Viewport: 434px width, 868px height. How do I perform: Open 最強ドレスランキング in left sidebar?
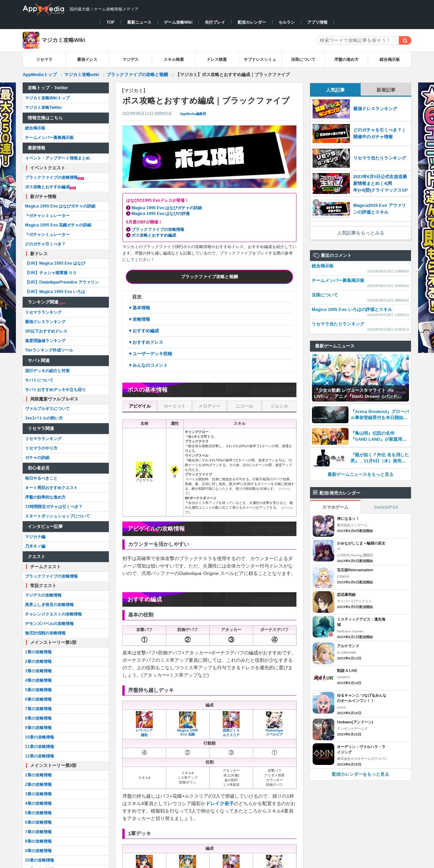click(x=45, y=322)
